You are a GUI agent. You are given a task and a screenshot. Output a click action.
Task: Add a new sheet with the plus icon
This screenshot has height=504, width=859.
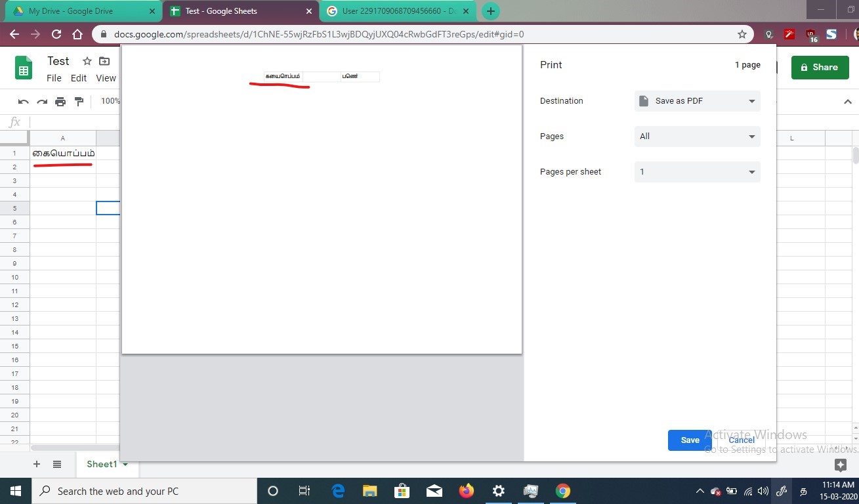37,464
